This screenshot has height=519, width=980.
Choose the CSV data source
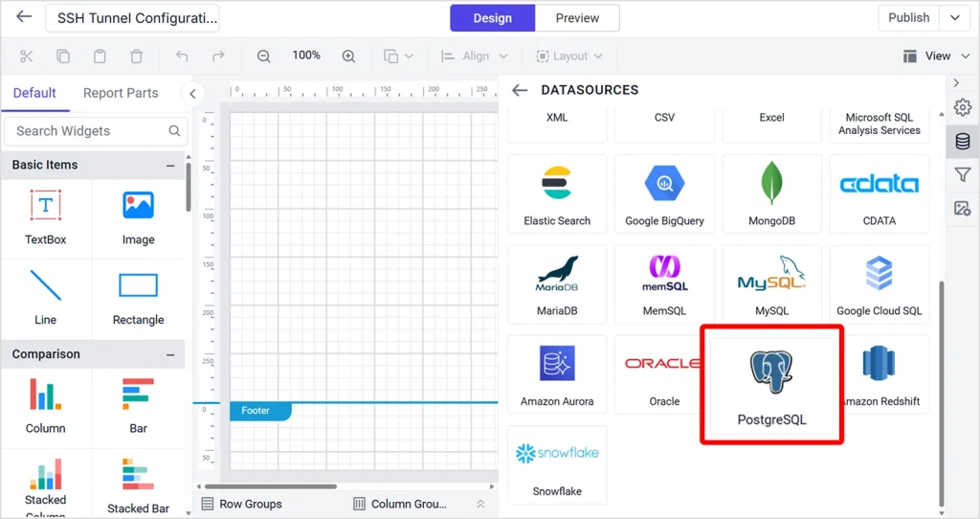point(664,124)
